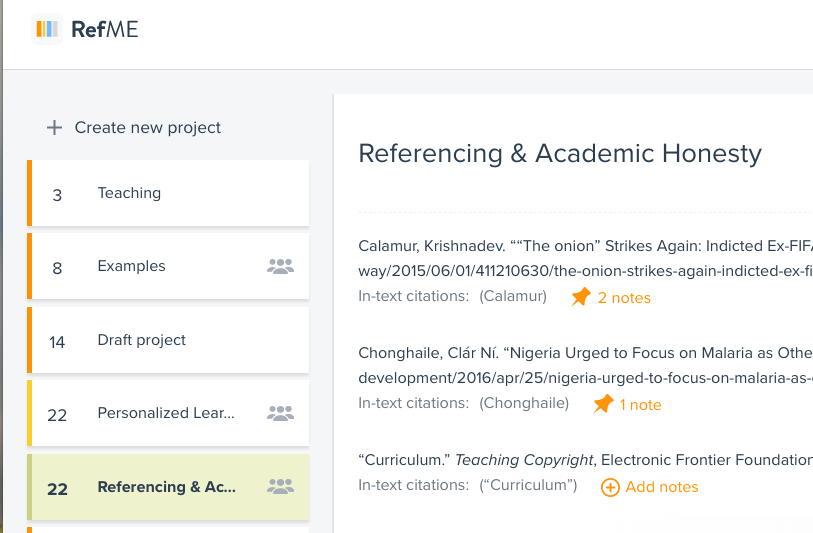This screenshot has width=813, height=533.
Task: Click the plus circle icon for Curriculum notes
Action: point(610,487)
